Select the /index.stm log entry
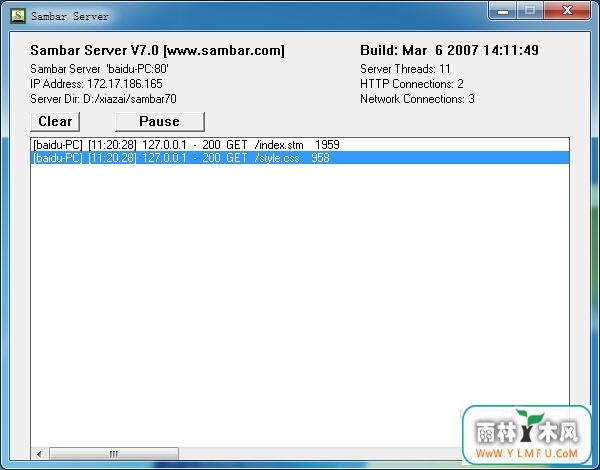Viewport: 600px width, 470px height. pos(300,145)
